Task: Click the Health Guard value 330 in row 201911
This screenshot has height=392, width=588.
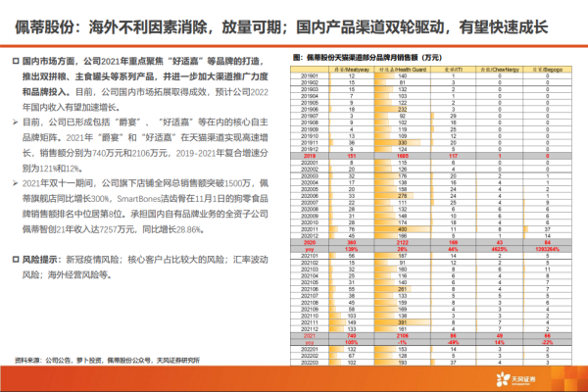Action: (x=403, y=142)
